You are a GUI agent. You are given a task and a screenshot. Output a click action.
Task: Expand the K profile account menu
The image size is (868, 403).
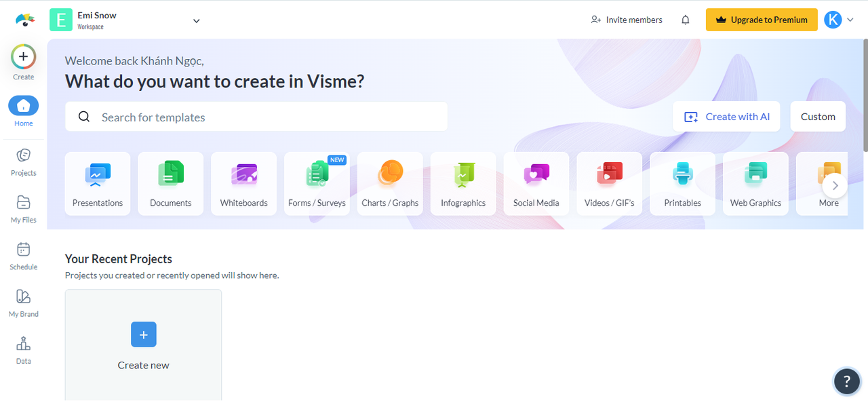pyautogui.click(x=839, y=20)
